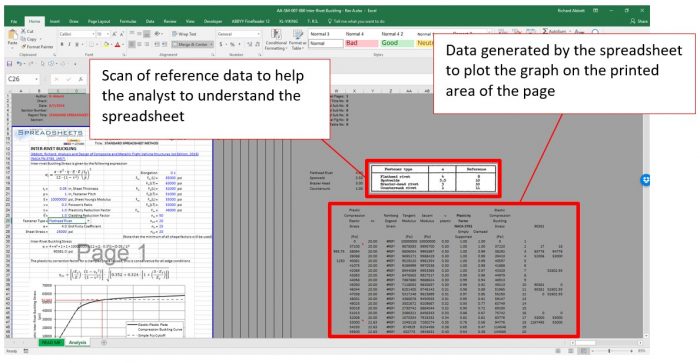Switch to the Developer ribbon tab
700x363 pixels.
[x=212, y=21]
